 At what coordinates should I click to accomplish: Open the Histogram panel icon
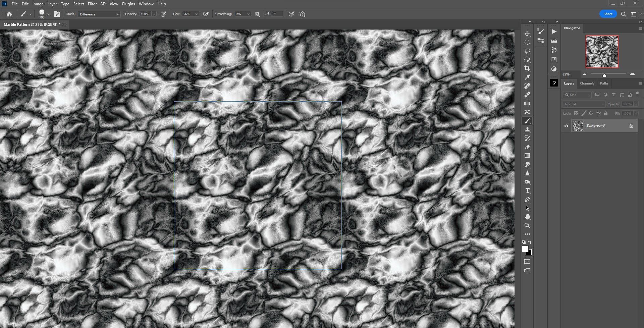point(554,41)
